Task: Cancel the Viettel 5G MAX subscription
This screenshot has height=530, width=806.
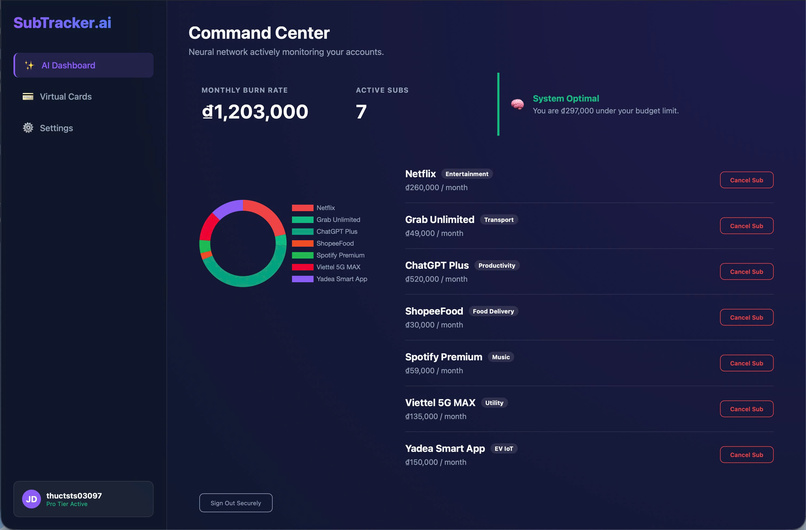Action: [x=746, y=409]
